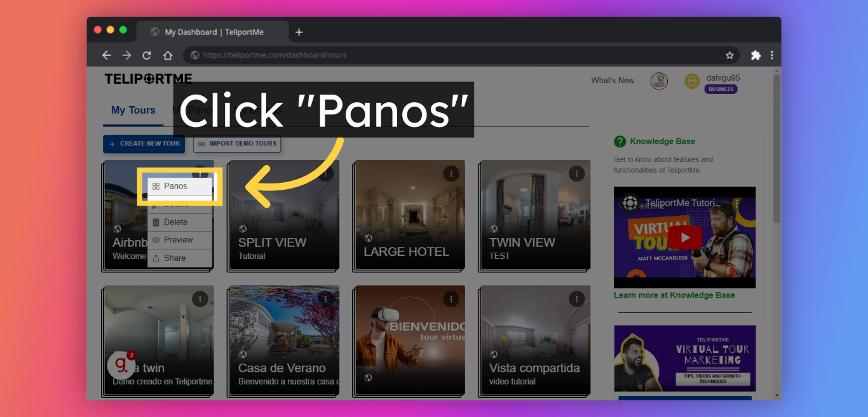Screen dimensions: 868x417
Task: Click the scrollbar up arrow
Action: 776,71
